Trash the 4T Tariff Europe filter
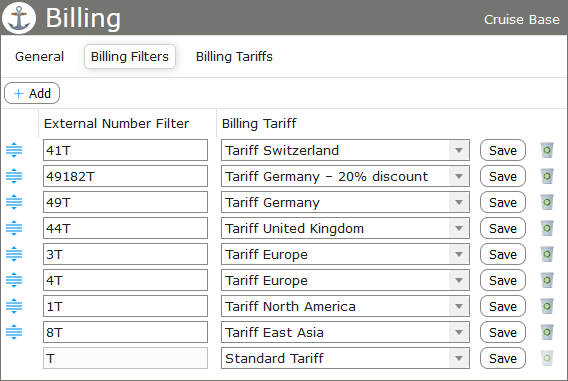Viewport: 568px width, 381px height. pyautogui.click(x=547, y=280)
